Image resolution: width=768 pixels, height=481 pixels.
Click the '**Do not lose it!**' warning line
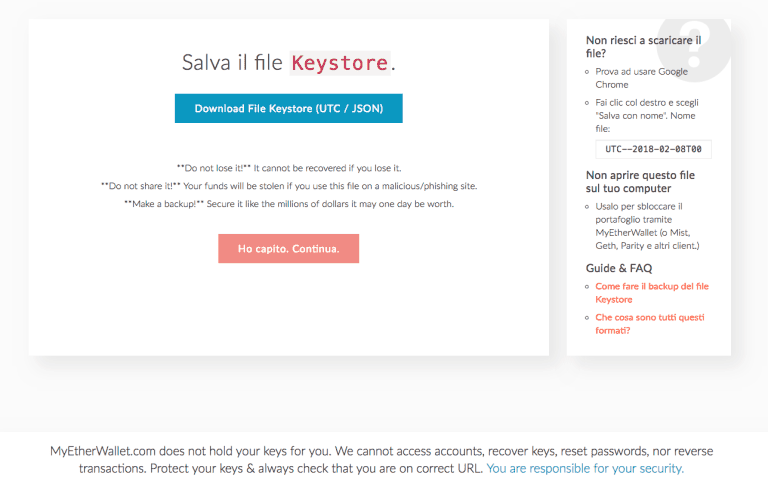289,168
